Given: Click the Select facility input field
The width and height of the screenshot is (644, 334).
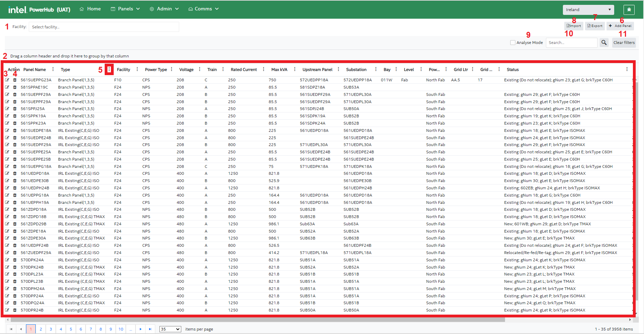Looking at the screenshot, I should [x=104, y=27].
